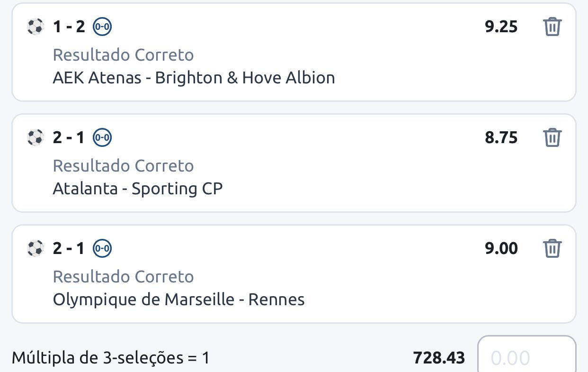The height and width of the screenshot is (372, 588).
Task: Remove the Atalanta - Sporting CP bet
Action: (x=552, y=137)
